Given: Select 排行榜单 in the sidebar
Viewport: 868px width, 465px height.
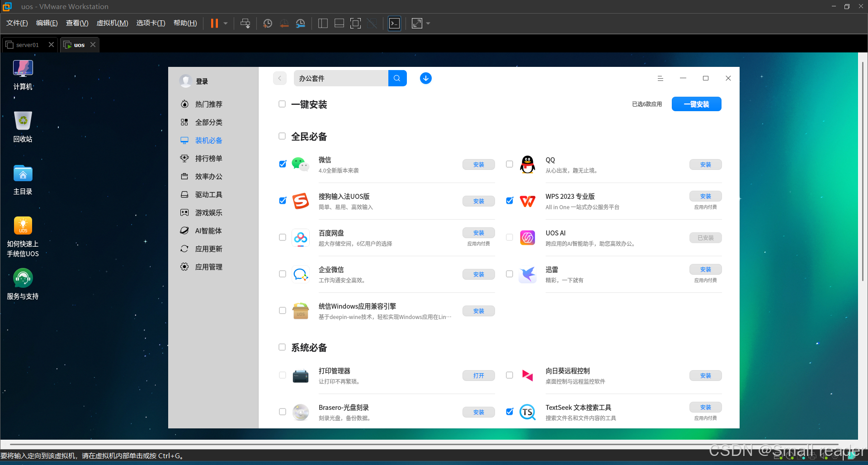Looking at the screenshot, I should pos(208,158).
